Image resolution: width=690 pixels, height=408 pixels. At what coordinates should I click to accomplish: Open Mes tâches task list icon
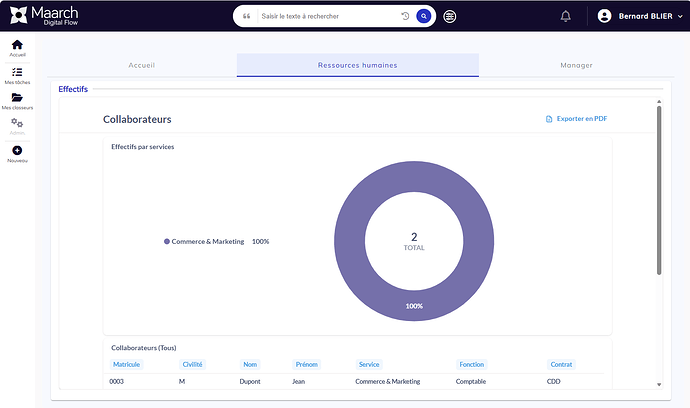(x=17, y=72)
